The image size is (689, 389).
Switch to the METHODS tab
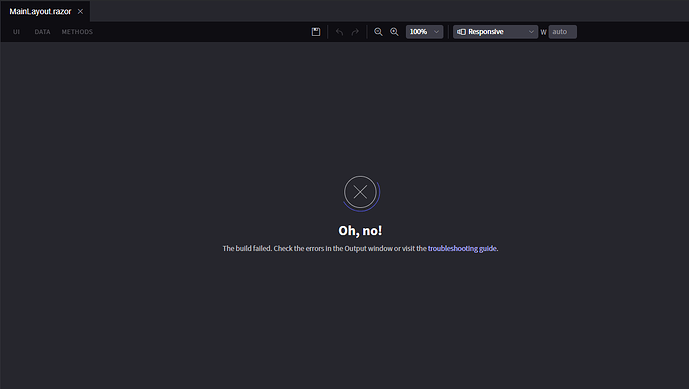(x=77, y=32)
